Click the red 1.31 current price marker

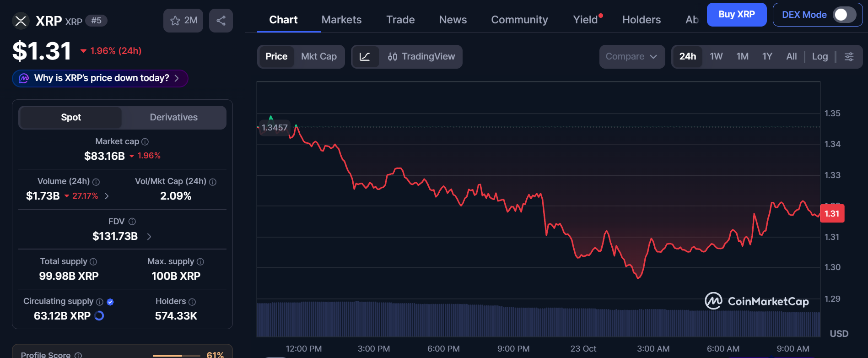coord(832,214)
